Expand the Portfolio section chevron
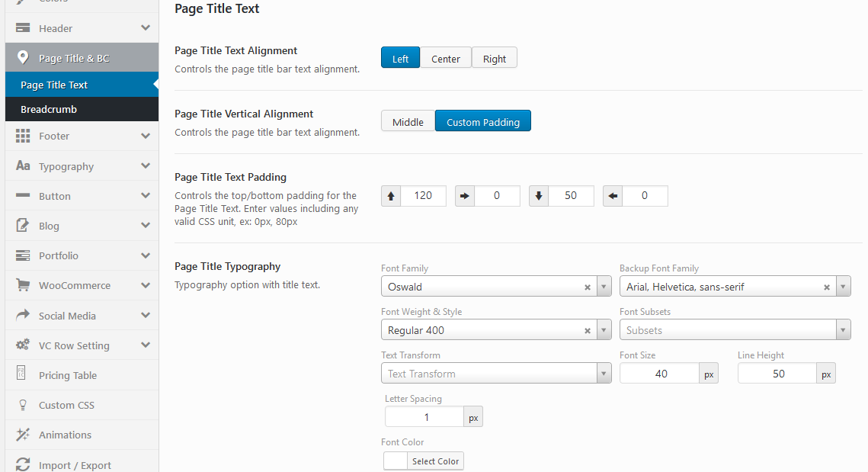The width and height of the screenshot is (868, 472). coord(146,255)
